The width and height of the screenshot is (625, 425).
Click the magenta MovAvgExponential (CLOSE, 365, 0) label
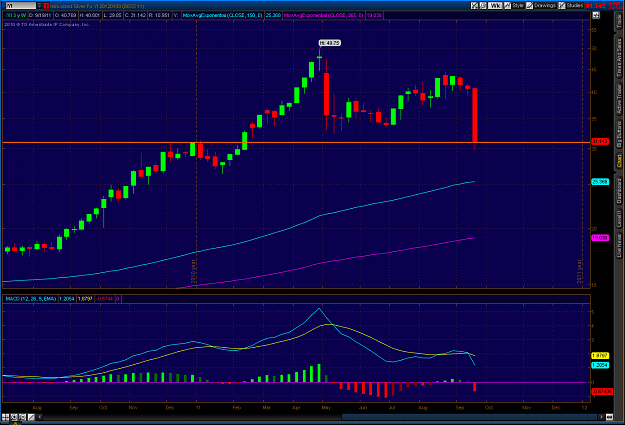coord(324,15)
